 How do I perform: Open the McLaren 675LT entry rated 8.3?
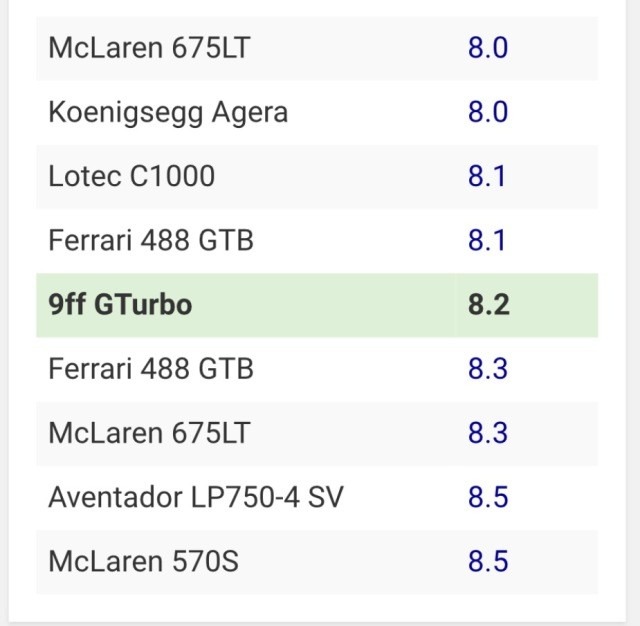pos(149,433)
